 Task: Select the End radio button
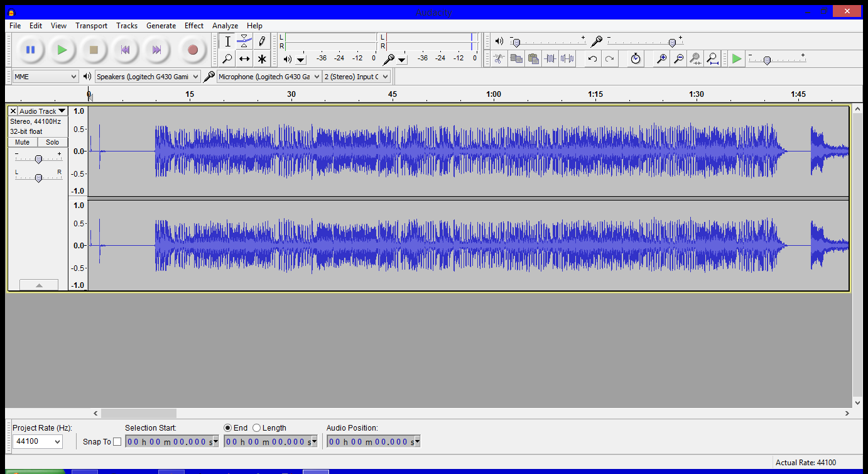(x=228, y=428)
